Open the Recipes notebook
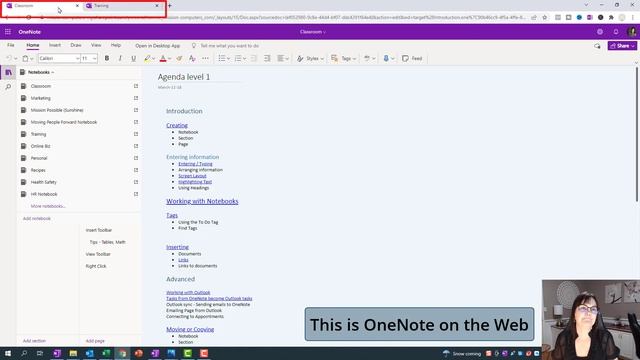Screen dimensions: 640x360 pos(38,170)
